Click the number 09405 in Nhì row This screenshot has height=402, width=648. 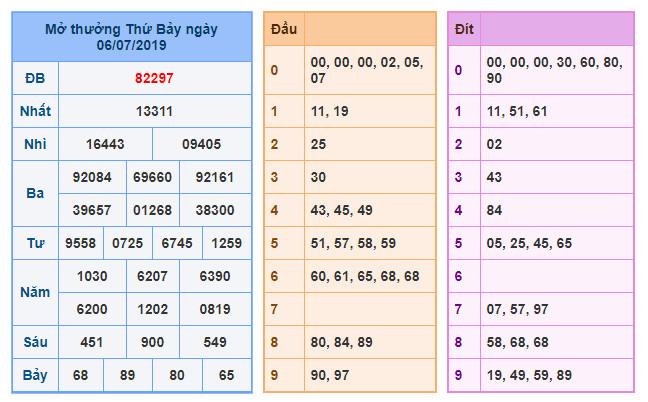[x=201, y=144]
